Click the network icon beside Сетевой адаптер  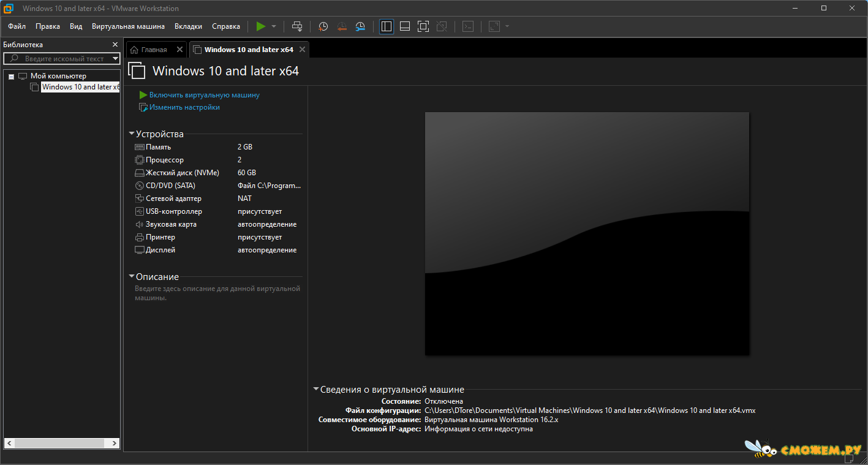tap(140, 198)
